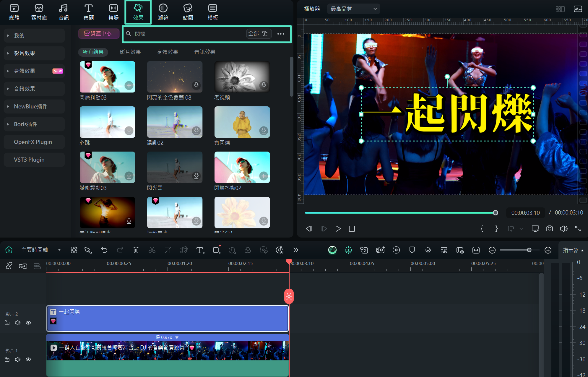Image resolution: width=588 pixels, height=377 pixels.
Task: Open the voiceover microphone tool
Action: click(428, 250)
